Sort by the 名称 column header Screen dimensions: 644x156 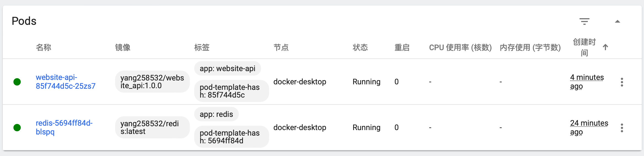(x=44, y=47)
